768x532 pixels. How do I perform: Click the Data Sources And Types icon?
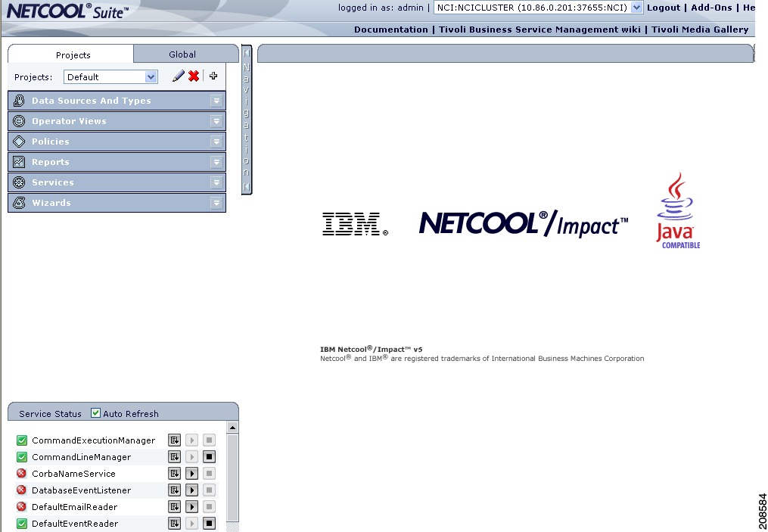19,101
